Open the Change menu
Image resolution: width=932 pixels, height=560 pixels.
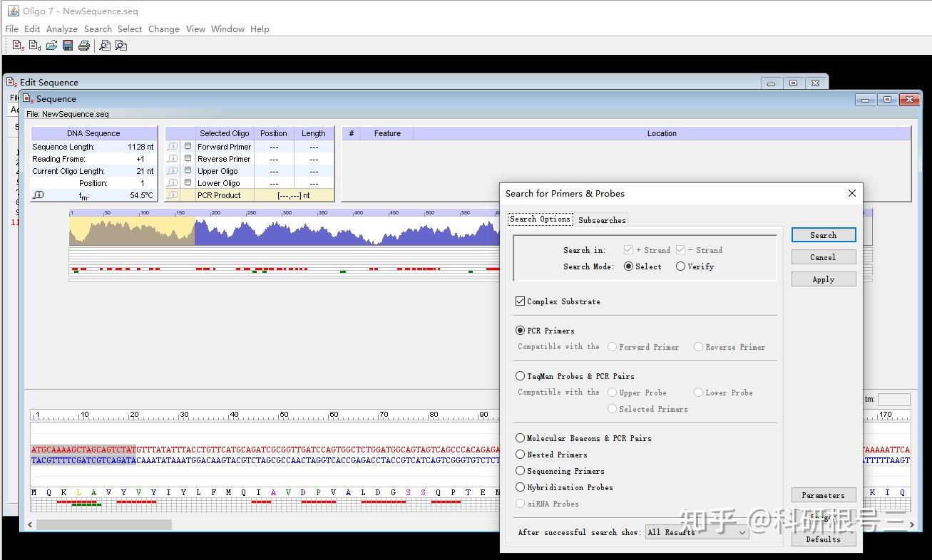(x=164, y=29)
